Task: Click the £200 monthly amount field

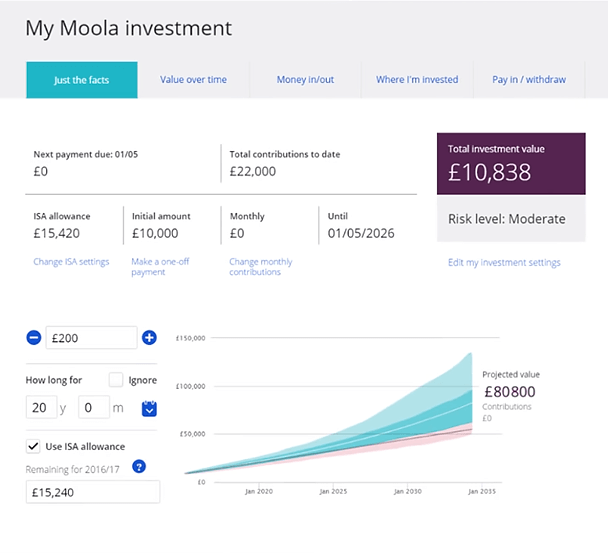Action: 92,338
